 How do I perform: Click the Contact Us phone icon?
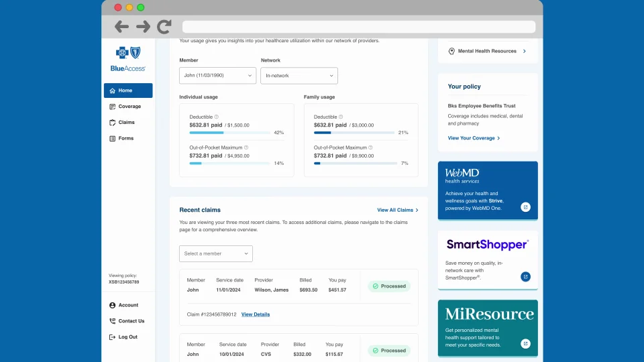click(112, 321)
